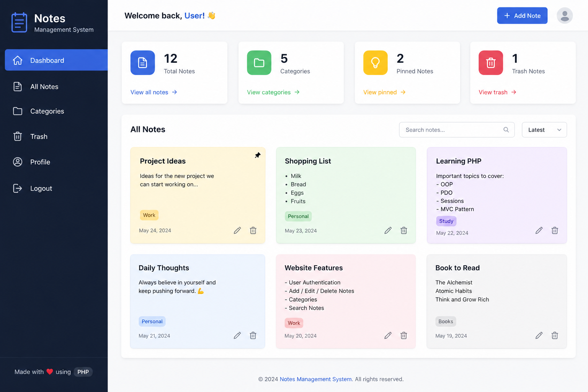The image size is (588, 392).
Task: Open the user avatar in header
Action: click(565, 16)
